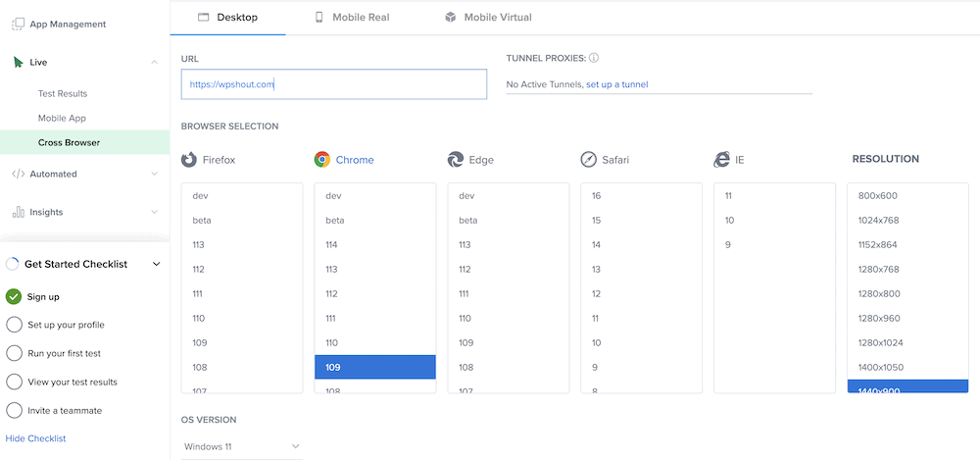This screenshot has height=460, width=980.
Task: Select 1280x1024 resolution
Action: tap(907, 343)
